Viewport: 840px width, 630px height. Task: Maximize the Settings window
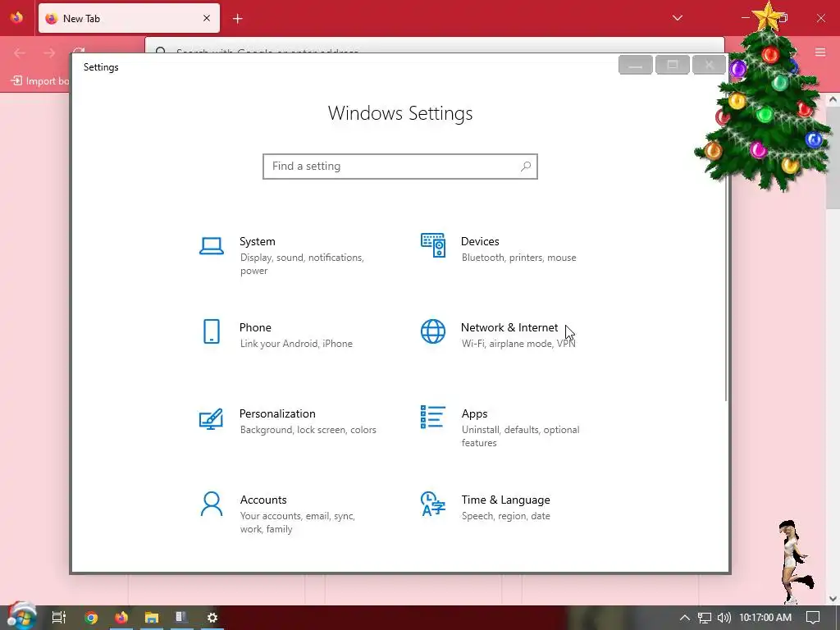673,65
